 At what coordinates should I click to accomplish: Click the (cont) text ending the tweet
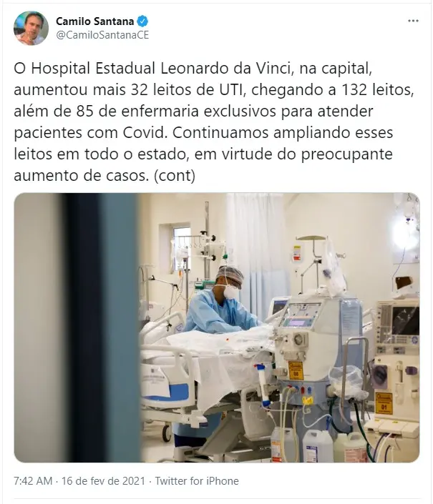point(175,176)
